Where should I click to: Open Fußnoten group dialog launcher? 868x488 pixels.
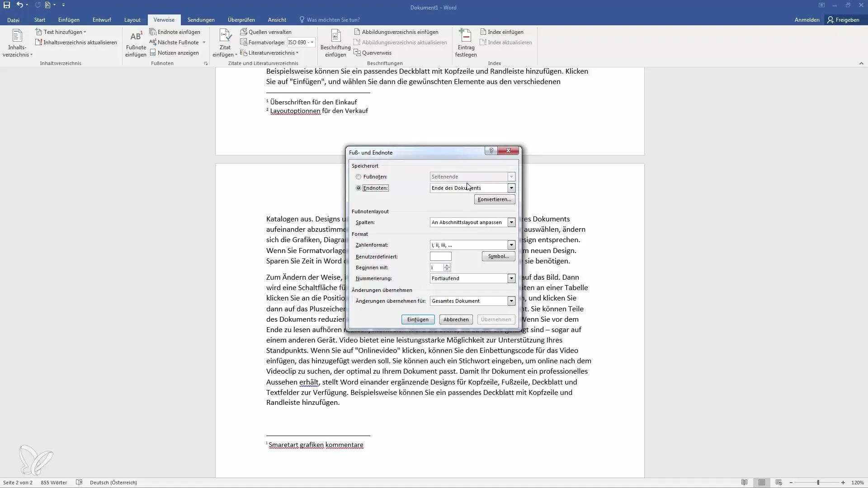[206, 64]
